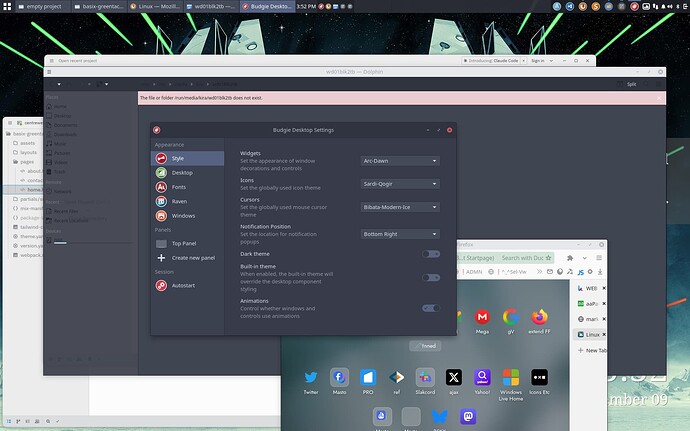Enable the Dark theme switch
Image resolution: width=690 pixels, height=431 pixels.
point(430,255)
